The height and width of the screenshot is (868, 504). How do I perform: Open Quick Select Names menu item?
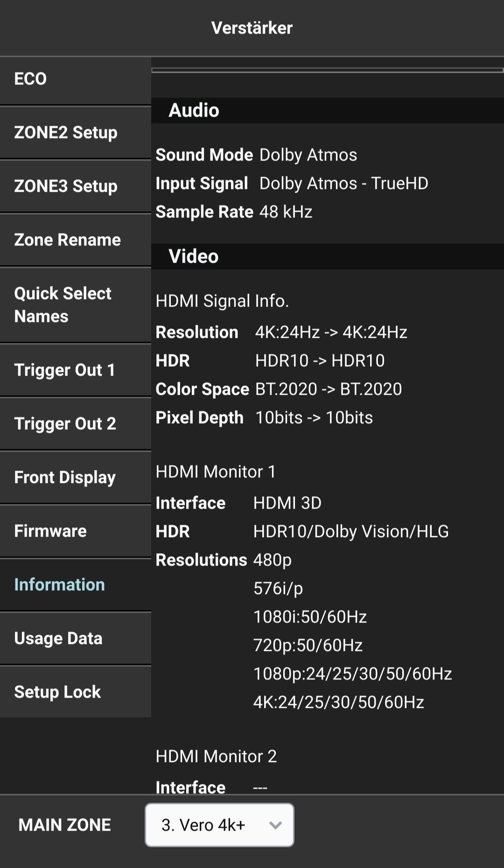tap(75, 305)
